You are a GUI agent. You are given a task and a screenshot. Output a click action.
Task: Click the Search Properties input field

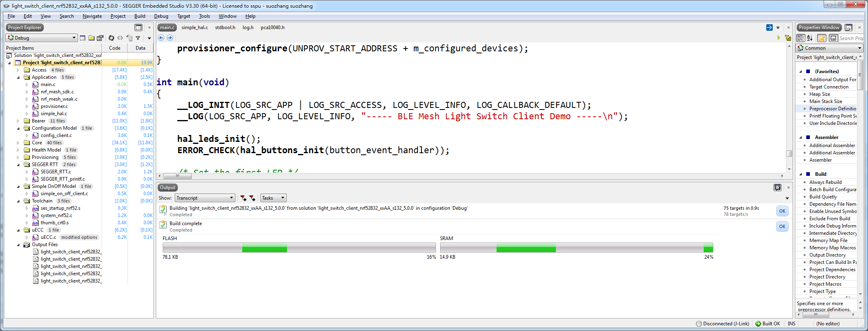(x=851, y=38)
